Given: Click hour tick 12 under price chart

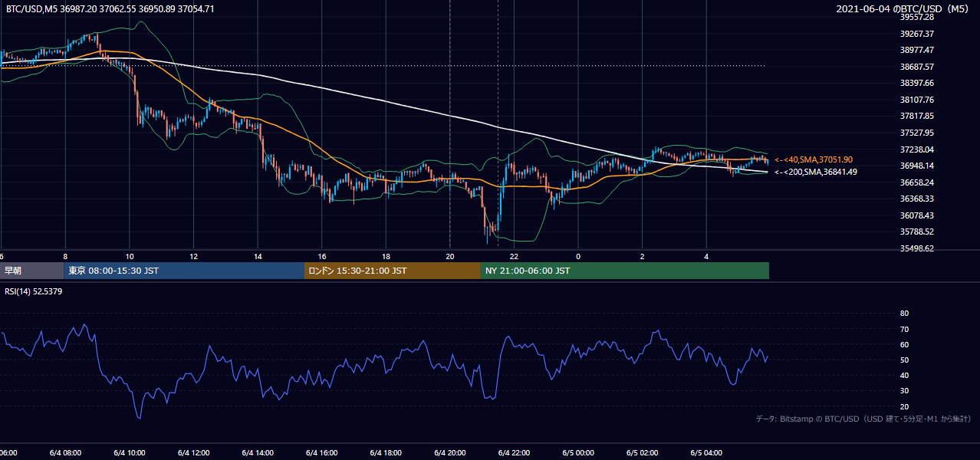Looking at the screenshot, I should [193, 257].
